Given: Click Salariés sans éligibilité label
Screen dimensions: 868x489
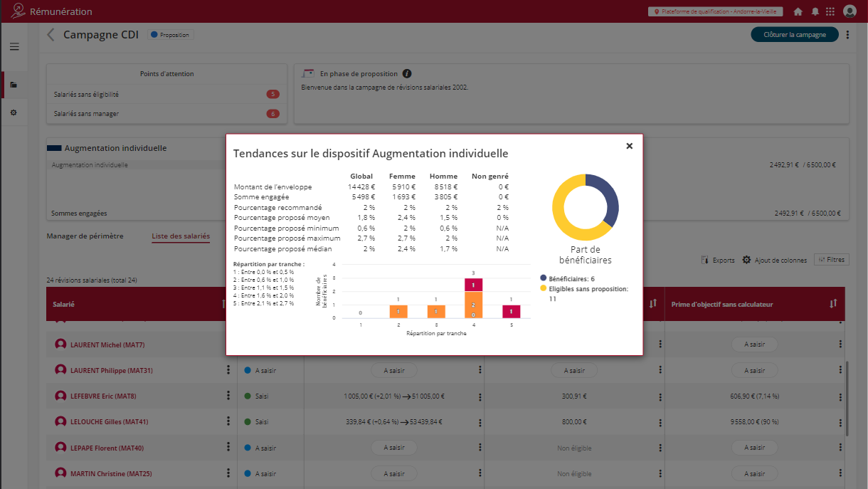Looking at the screenshot, I should tap(86, 94).
